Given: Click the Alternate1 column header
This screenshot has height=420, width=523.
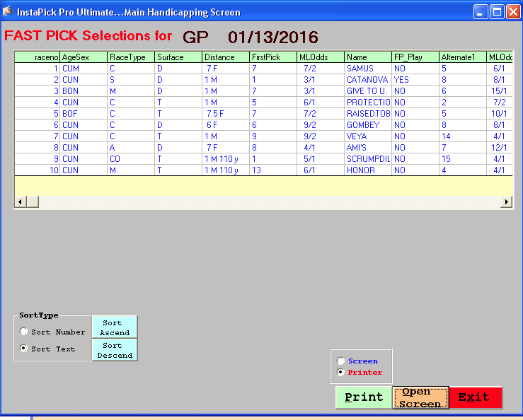Looking at the screenshot, I should [463, 57].
